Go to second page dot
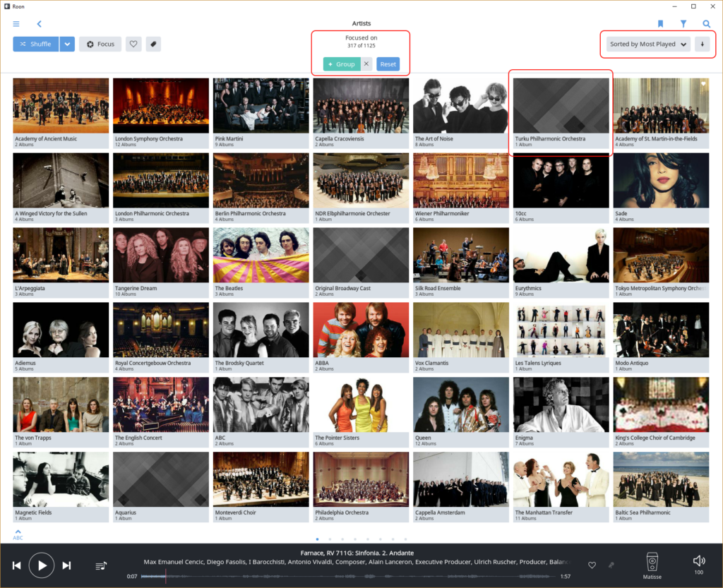This screenshot has height=588, width=723. 330,539
